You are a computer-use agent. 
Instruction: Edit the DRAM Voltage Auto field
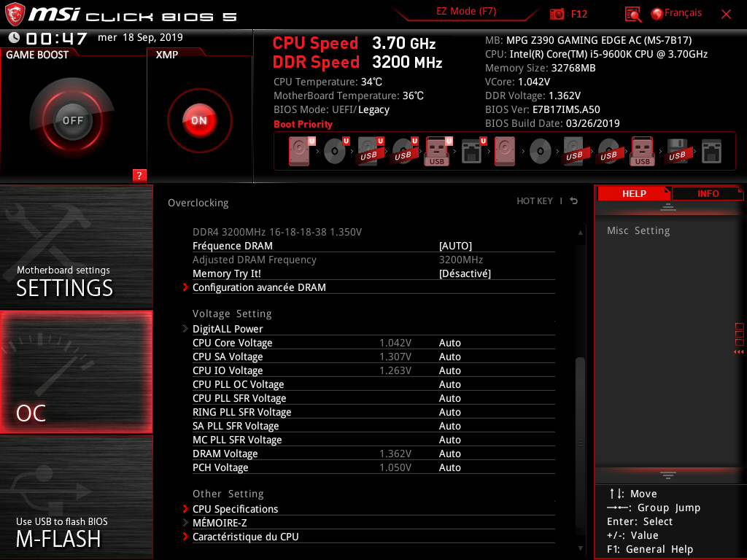click(x=449, y=453)
